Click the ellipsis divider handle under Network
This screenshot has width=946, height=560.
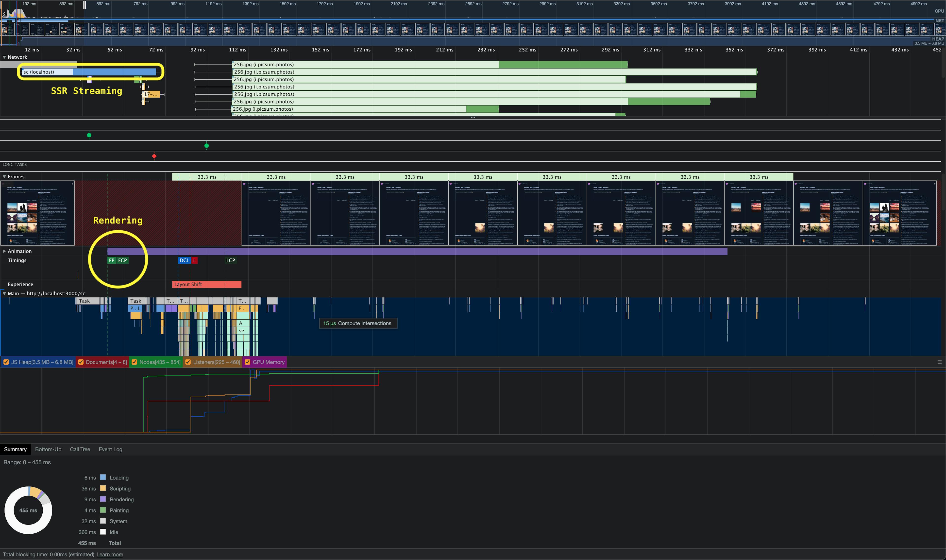[473, 118]
